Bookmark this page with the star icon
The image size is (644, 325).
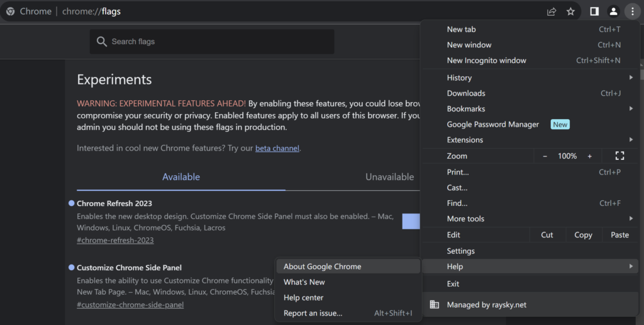pos(570,11)
